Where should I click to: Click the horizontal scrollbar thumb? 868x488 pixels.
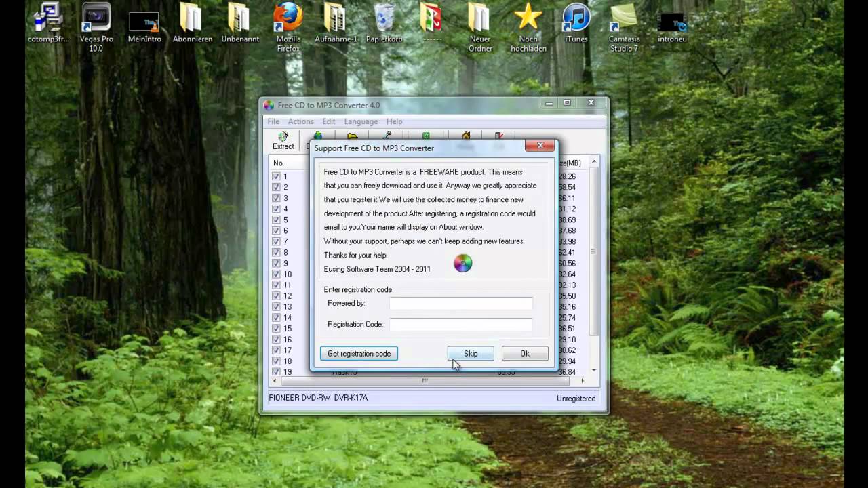point(425,381)
